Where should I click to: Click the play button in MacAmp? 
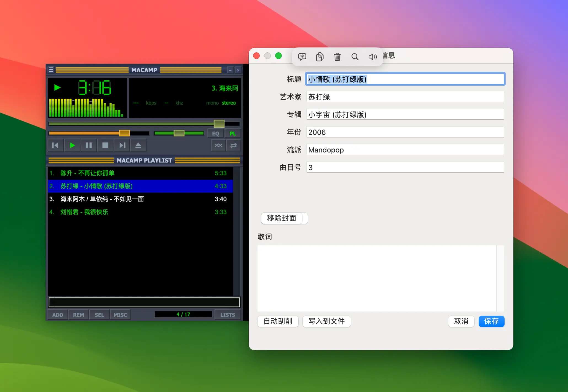click(x=72, y=145)
